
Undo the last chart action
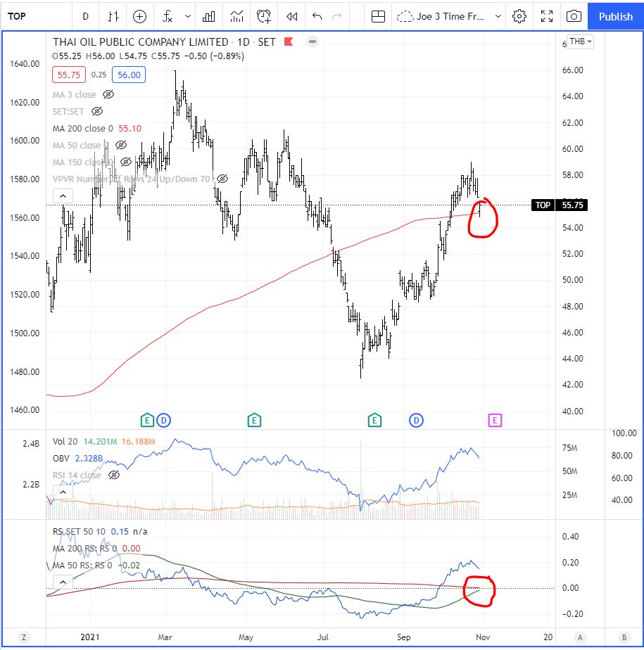(317, 16)
